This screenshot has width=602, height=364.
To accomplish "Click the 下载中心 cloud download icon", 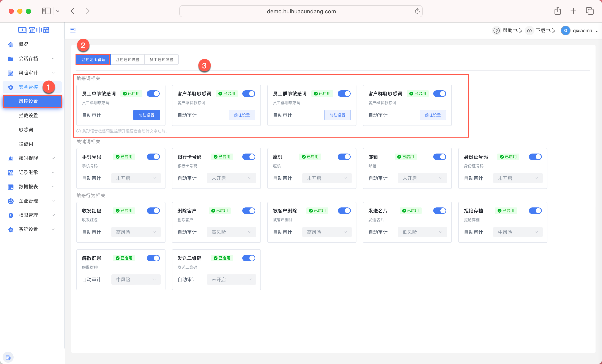I will coord(530,31).
